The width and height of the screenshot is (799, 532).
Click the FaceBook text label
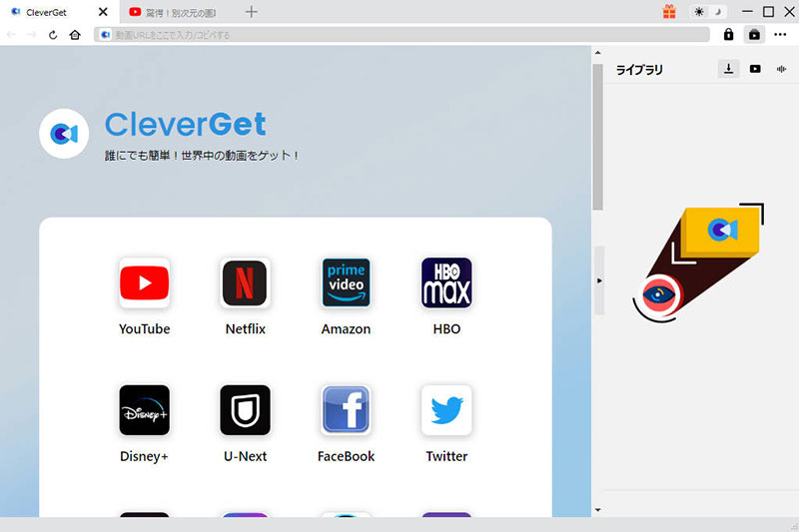coord(346,456)
